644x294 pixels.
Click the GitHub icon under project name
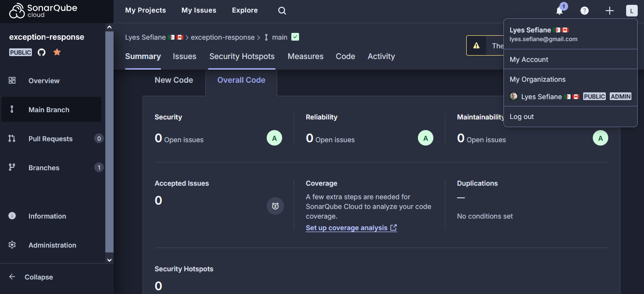click(x=42, y=52)
